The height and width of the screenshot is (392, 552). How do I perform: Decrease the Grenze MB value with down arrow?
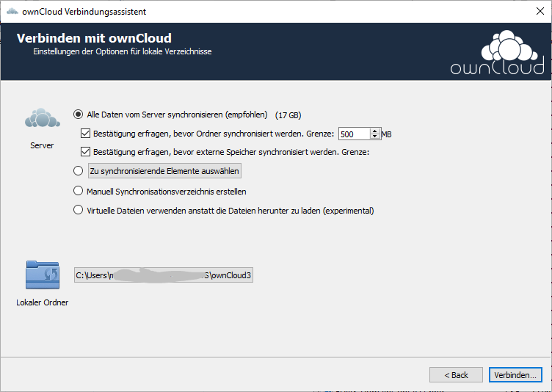(x=375, y=137)
